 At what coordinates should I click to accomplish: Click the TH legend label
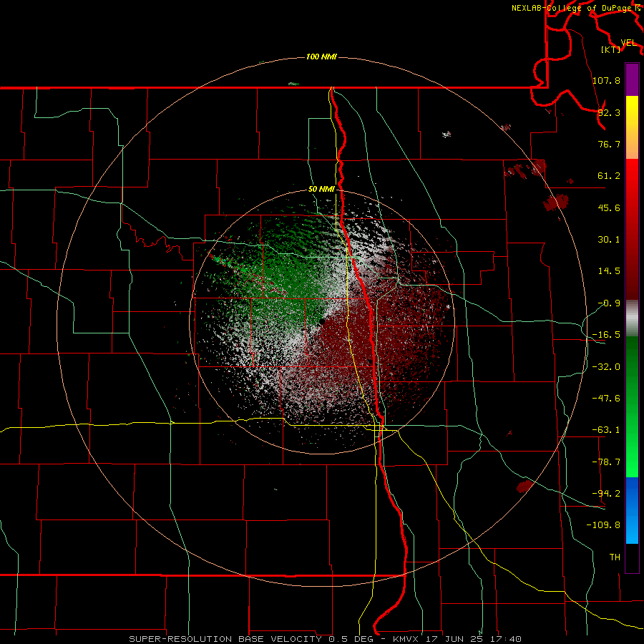(615, 557)
